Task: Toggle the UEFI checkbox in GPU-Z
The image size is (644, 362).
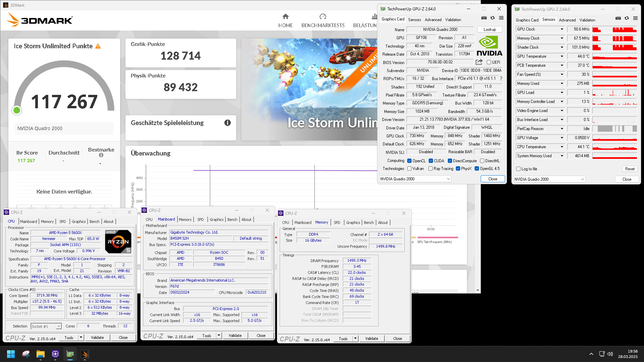Action: [489, 62]
